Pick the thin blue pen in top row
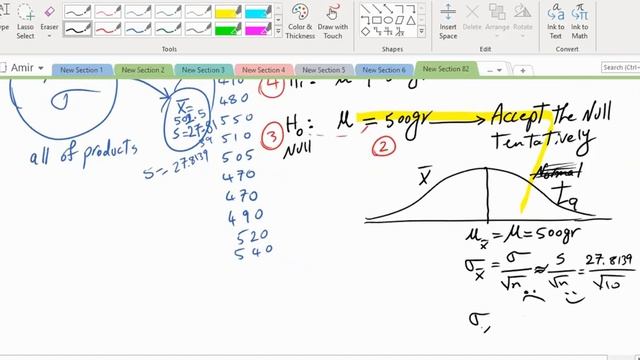The height and width of the screenshot is (360, 640). (x=138, y=12)
